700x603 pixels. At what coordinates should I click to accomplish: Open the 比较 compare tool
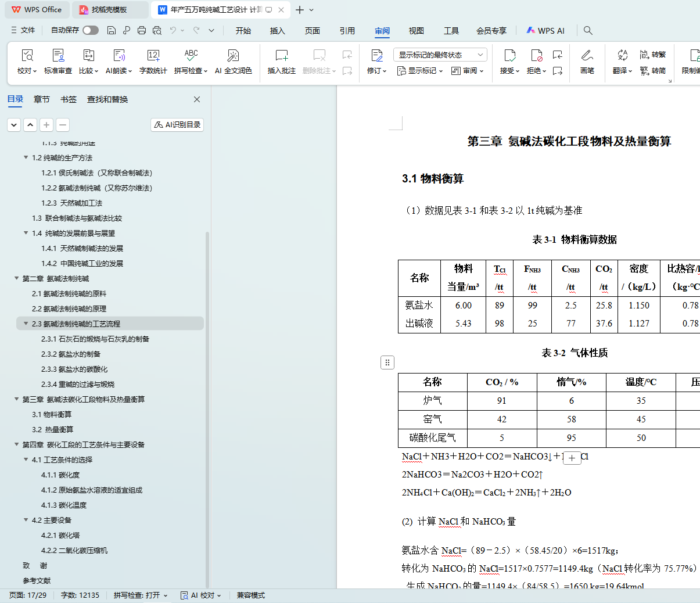point(88,62)
